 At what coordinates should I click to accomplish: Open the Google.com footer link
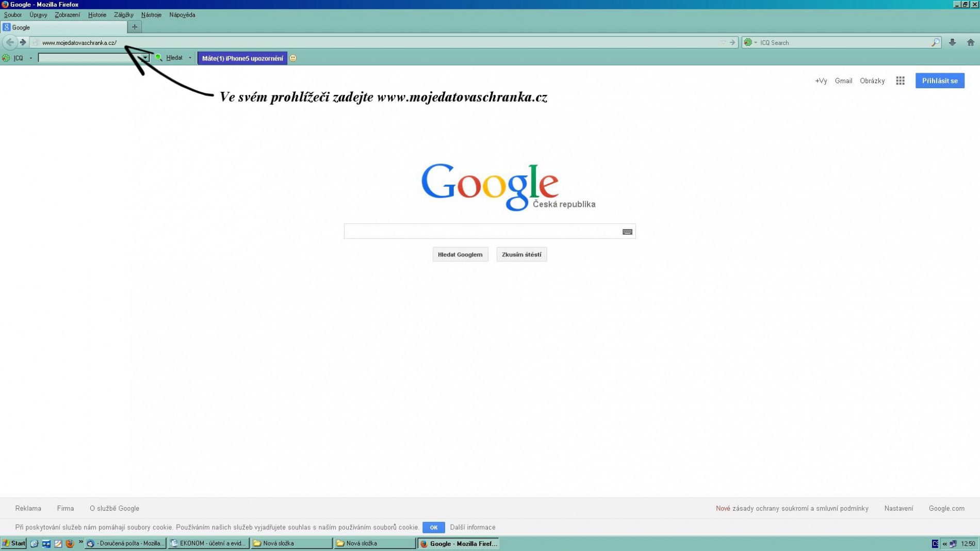946,508
